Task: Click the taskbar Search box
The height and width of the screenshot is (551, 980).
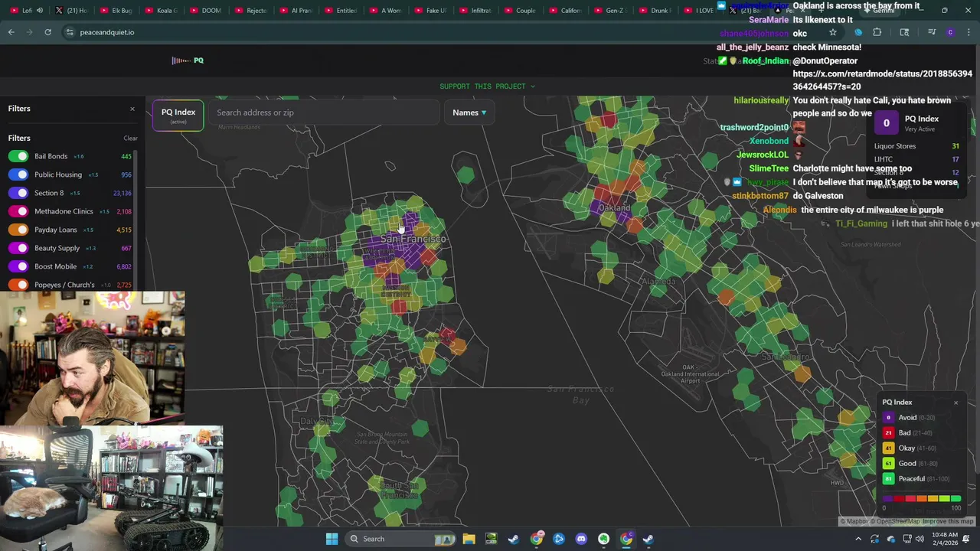Action: 402,539
